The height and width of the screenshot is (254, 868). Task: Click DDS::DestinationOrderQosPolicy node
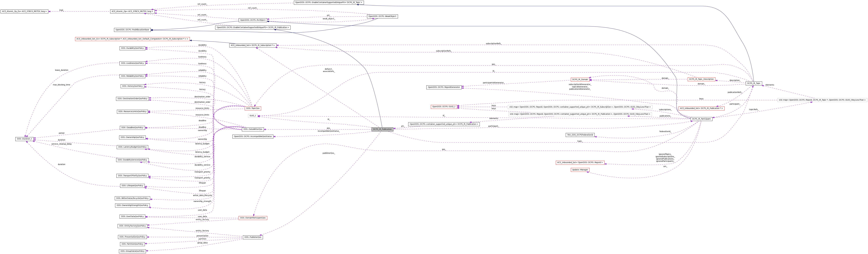coord(132,99)
